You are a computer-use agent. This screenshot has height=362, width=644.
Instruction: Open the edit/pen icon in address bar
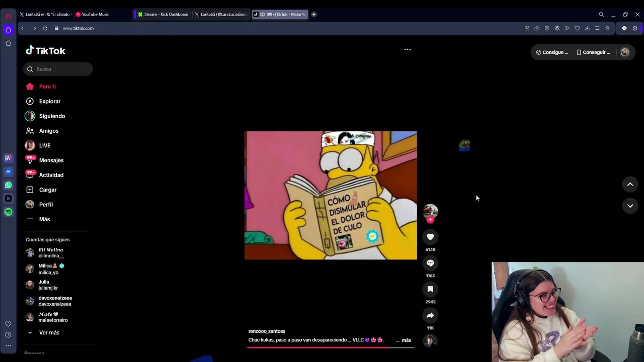click(x=527, y=28)
